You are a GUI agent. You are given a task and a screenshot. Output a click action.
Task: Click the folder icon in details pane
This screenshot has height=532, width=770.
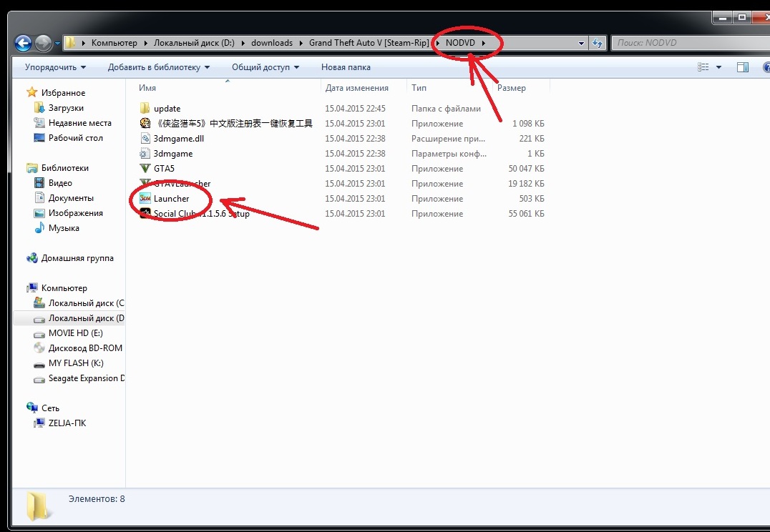39,506
